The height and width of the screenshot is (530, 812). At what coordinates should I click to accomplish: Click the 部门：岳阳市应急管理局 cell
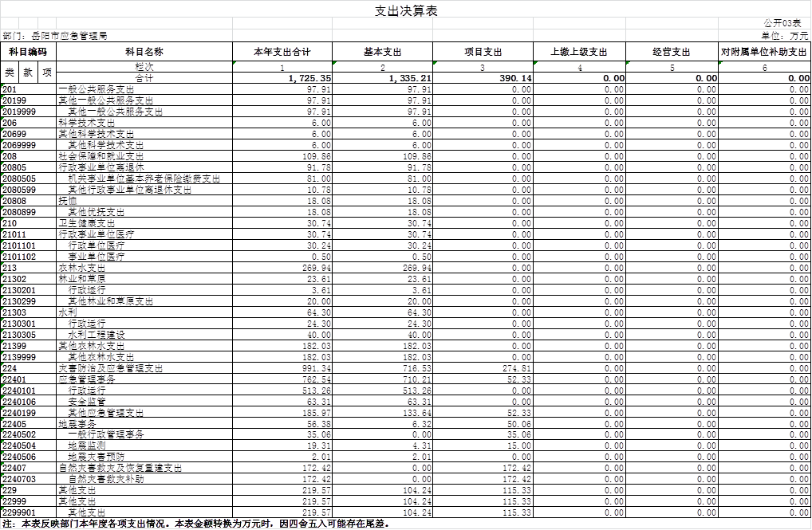(56, 36)
